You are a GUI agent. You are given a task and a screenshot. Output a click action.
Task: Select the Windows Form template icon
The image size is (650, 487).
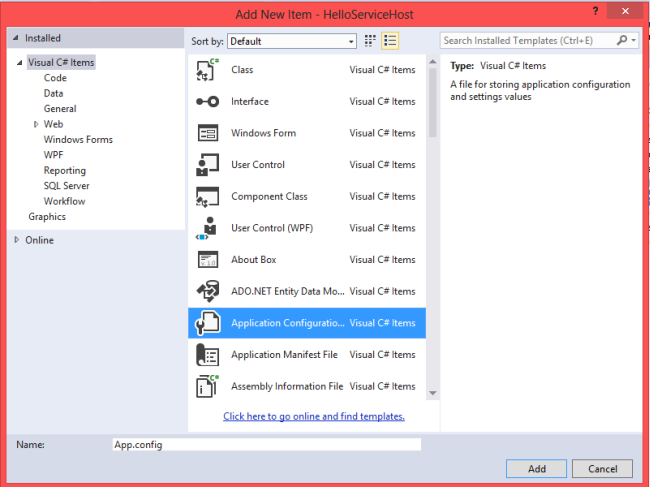(x=208, y=133)
